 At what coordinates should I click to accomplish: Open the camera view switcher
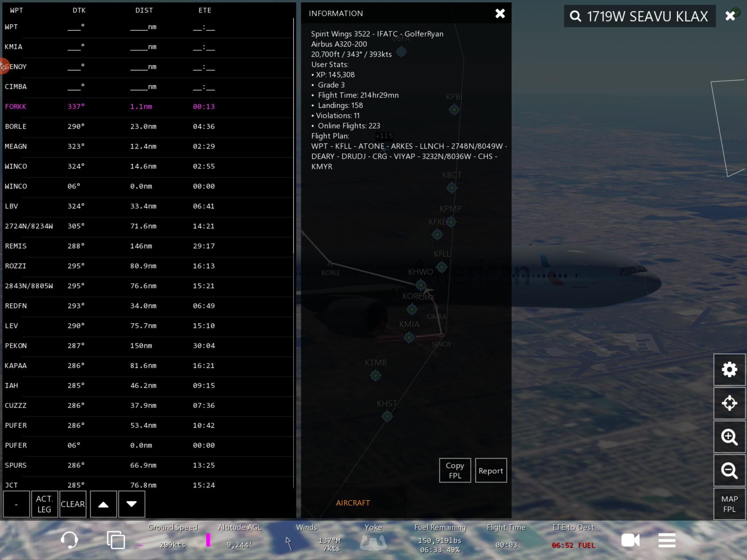click(630, 540)
